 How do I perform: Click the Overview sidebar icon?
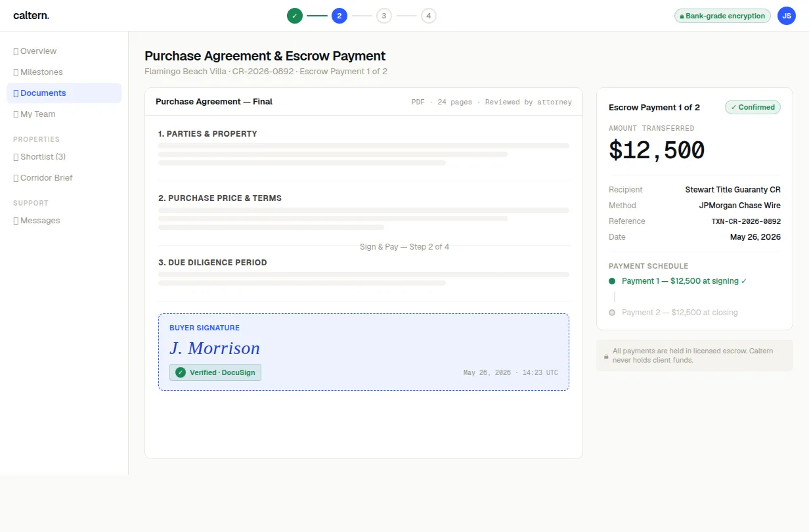pos(16,51)
